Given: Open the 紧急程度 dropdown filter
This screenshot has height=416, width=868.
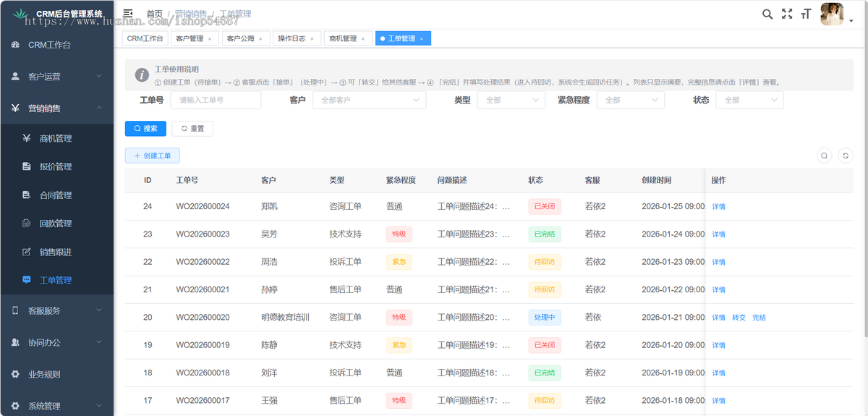Looking at the screenshot, I should (631, 100).
